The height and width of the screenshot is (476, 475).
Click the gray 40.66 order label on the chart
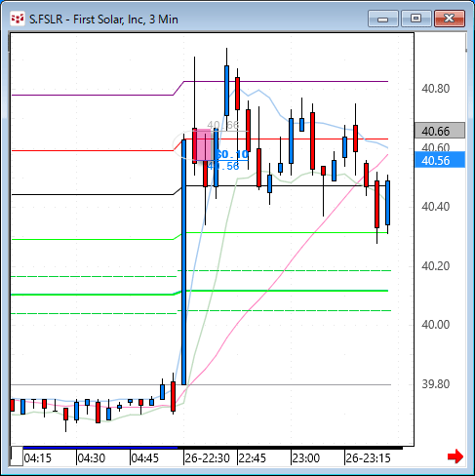pos(223,125)
